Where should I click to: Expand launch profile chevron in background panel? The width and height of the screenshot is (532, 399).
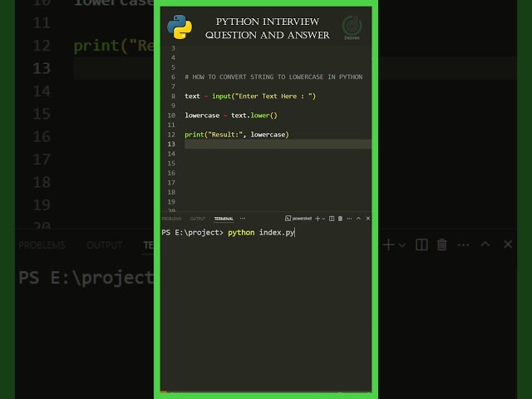coord(401,245)
